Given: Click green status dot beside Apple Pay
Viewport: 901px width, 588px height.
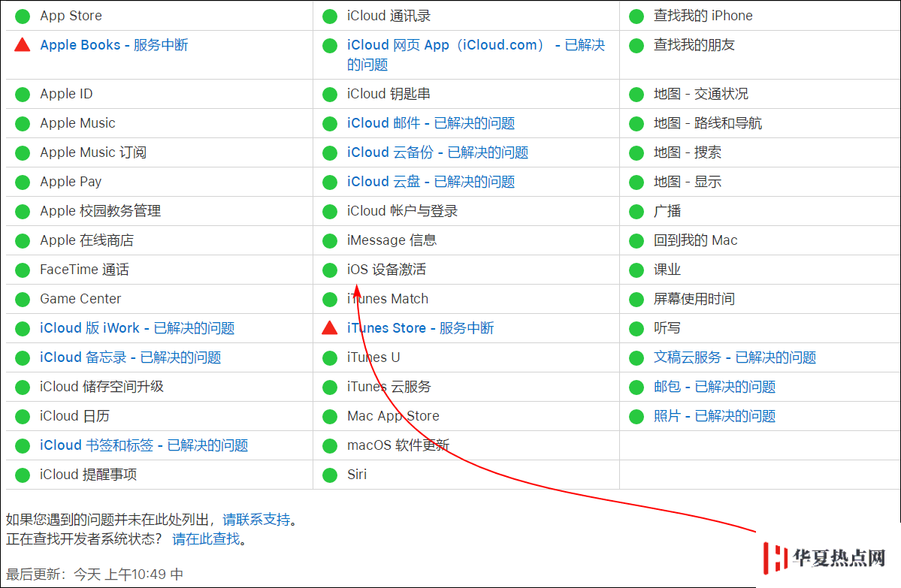Looking at the screenshot, I should [23, 182].
